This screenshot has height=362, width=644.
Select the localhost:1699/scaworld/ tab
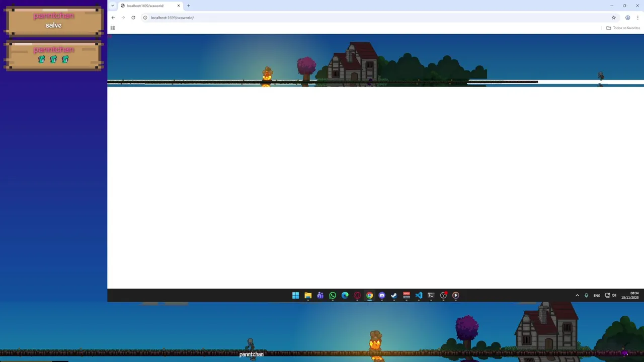[x=150, y=6]
